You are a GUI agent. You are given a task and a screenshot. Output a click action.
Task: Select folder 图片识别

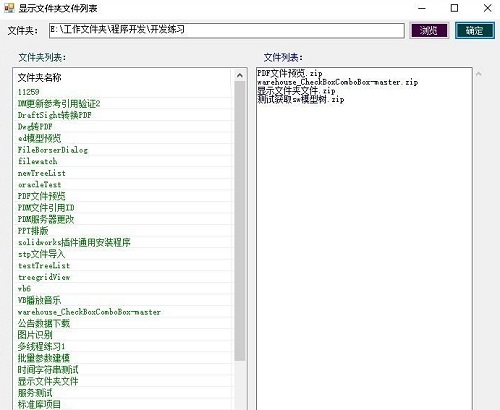[123, 335]
